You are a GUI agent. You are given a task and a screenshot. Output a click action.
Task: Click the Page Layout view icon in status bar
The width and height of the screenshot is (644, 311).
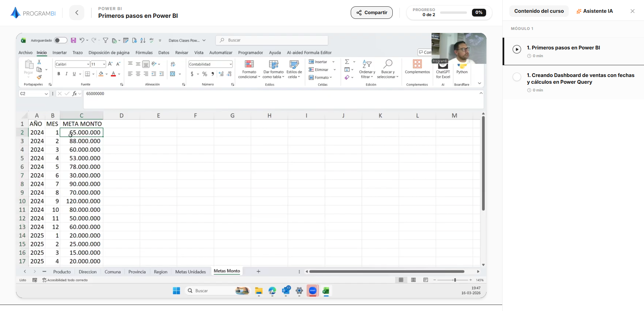pyautogui.click(x=413, y=280)
